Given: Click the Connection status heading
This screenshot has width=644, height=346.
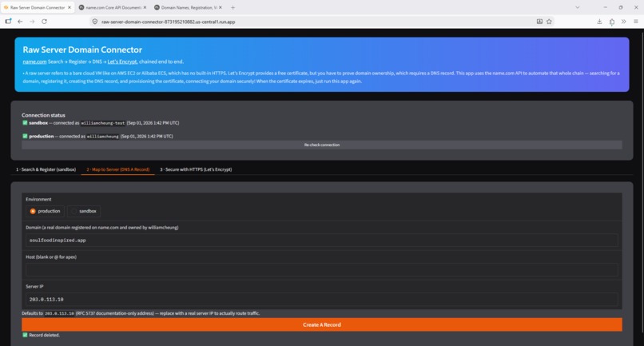Looking at the screenshot, I should [43, 115].
